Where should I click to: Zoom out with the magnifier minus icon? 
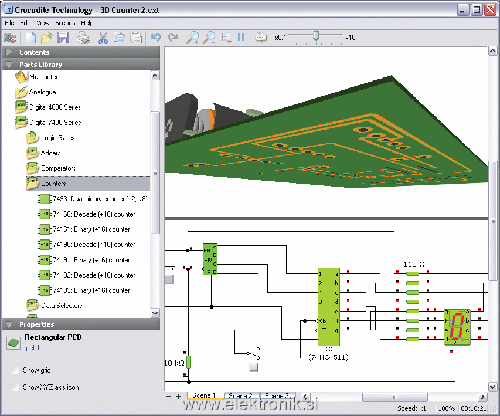(209, 38)
